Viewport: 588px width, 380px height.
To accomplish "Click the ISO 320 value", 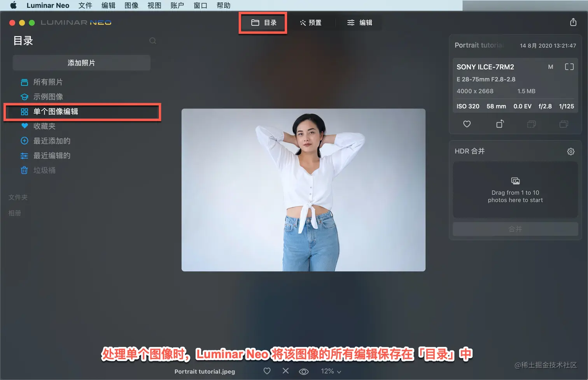I will tap(468, 106).
